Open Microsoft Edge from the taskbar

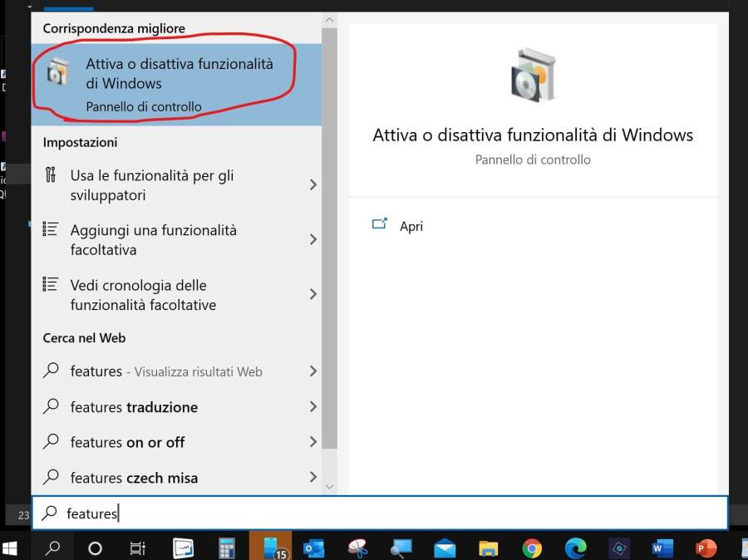click(x=575, y=548)
